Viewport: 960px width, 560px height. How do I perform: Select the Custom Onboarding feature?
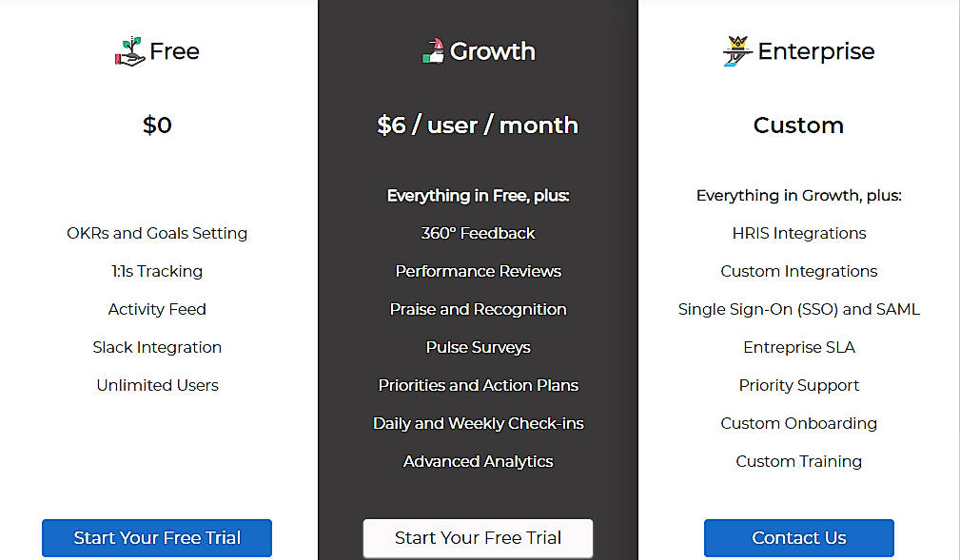798,423
